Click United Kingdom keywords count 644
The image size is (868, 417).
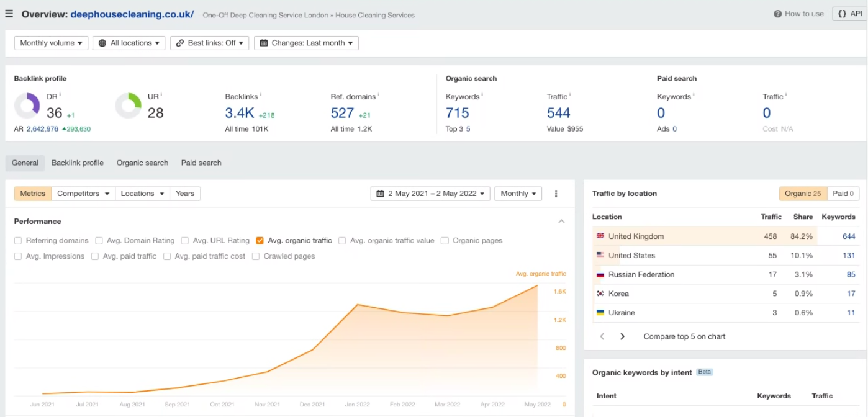click(x=849, y=236)
